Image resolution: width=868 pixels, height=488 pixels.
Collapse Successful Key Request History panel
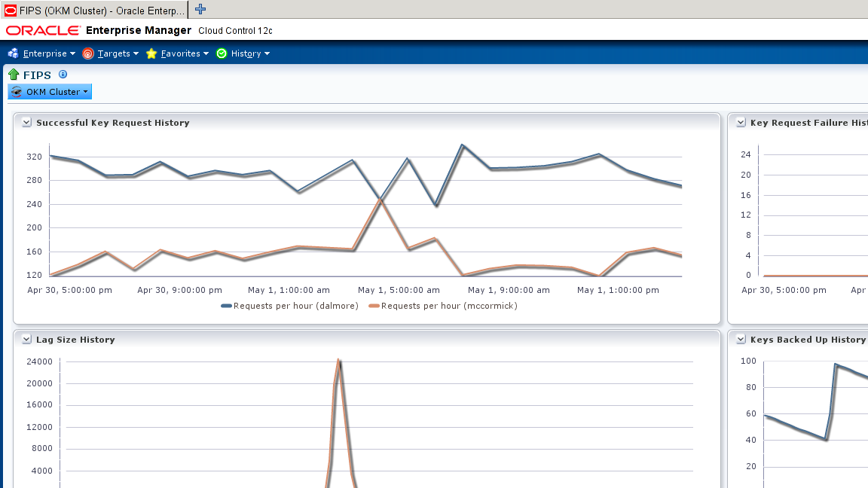pos(26,123)
